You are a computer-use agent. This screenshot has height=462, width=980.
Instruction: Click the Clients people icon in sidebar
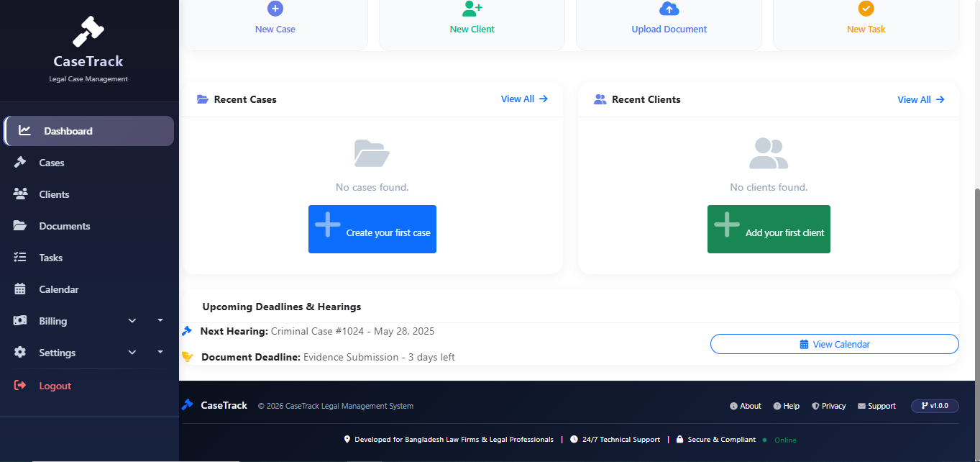click(x=20, y=194)
